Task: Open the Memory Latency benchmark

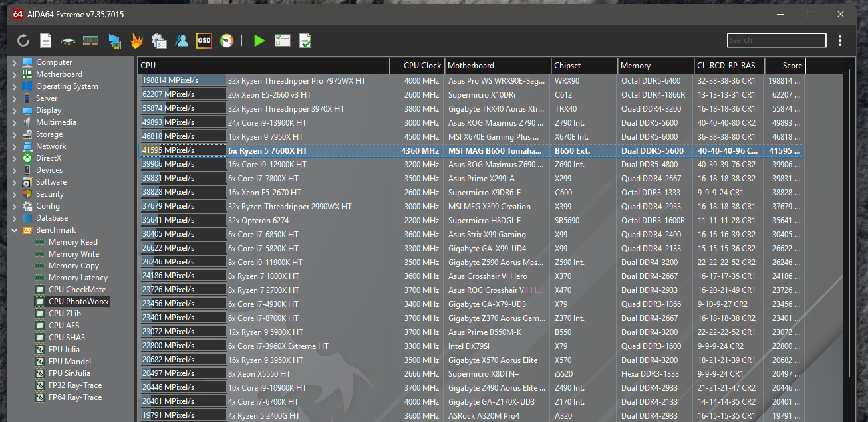Action: coord(78,278)
